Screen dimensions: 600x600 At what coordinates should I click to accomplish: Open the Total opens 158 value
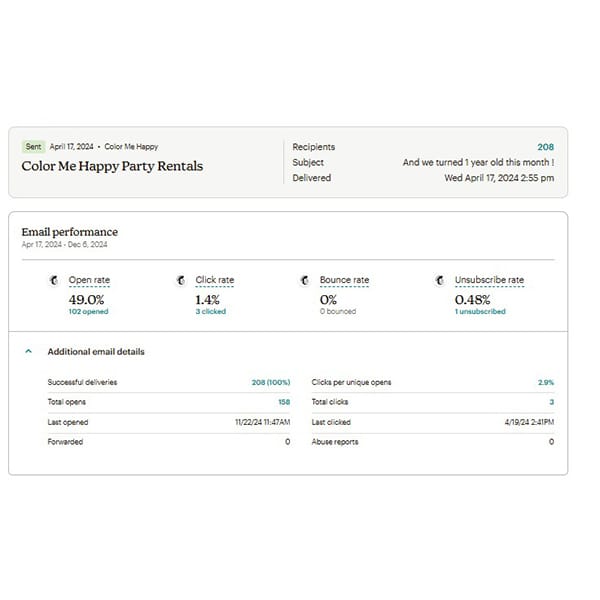coord(283,402)
